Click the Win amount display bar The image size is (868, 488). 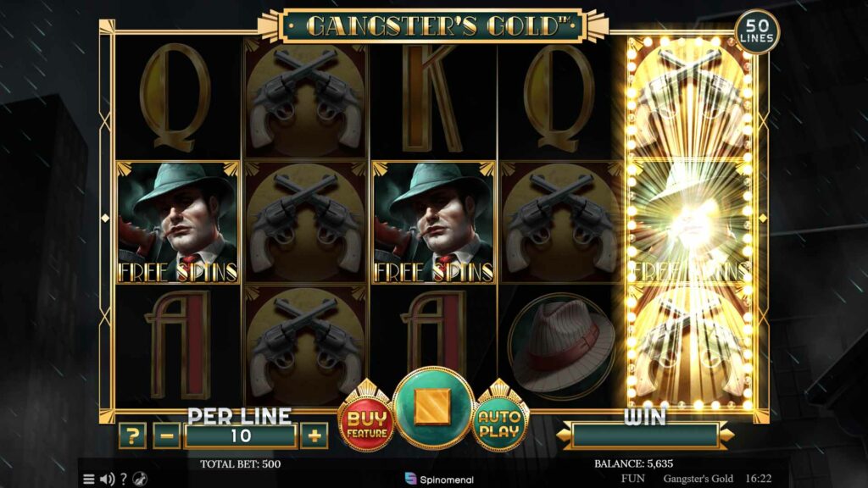[x=645, y=435]
